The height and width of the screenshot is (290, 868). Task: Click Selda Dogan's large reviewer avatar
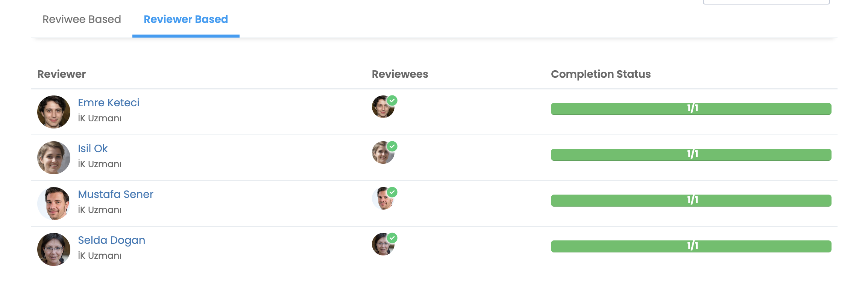54,249
